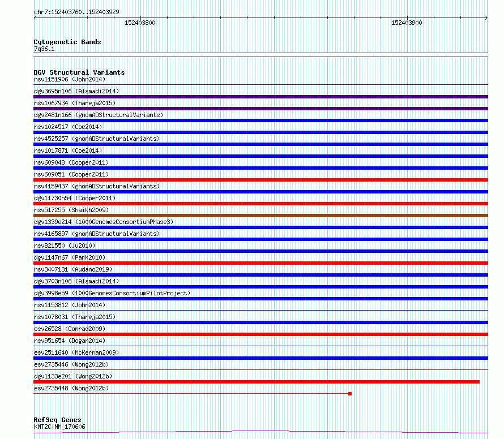Click nsv4165897 (gnomADStructuralVariants) label
This screenshot has height=439, width=504.
97,234
